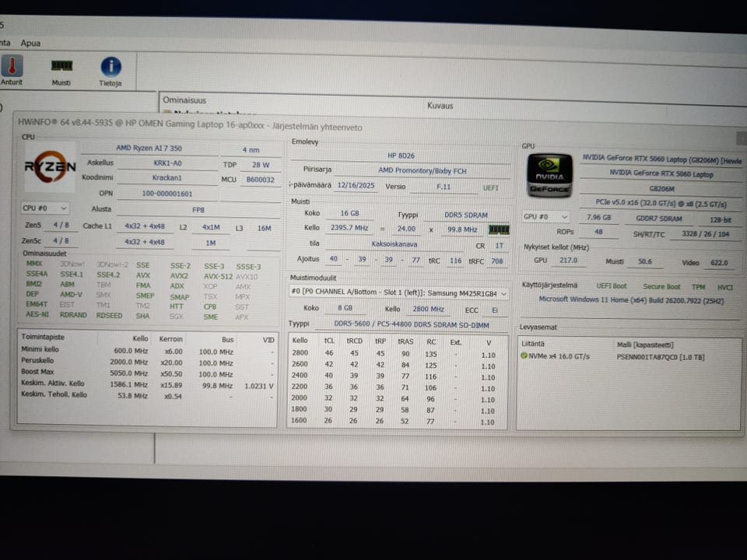
Task: Click the Ominaisuus column header
Action: 184,100
